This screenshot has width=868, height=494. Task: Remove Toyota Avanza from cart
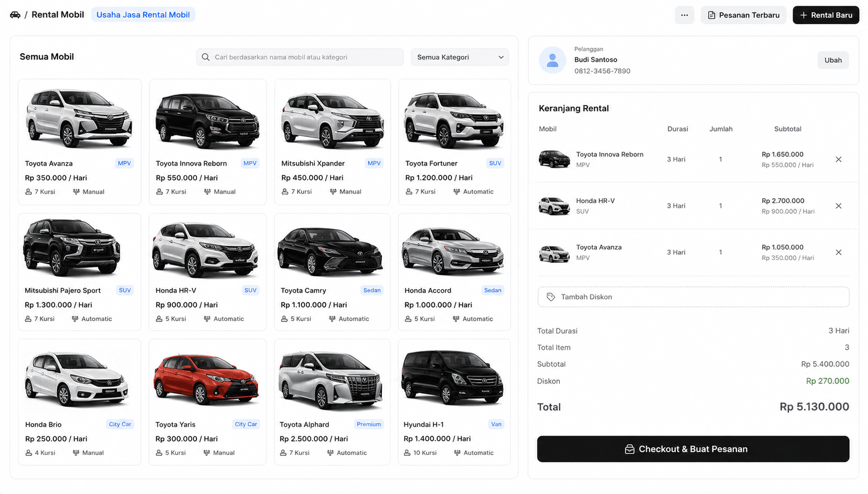point(838,252)
